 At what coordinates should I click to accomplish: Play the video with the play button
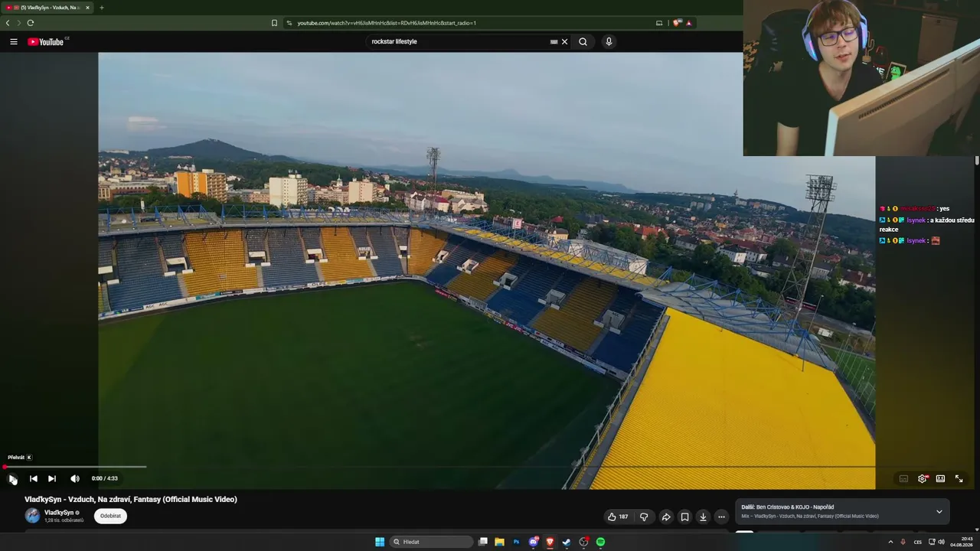(13, 478)
